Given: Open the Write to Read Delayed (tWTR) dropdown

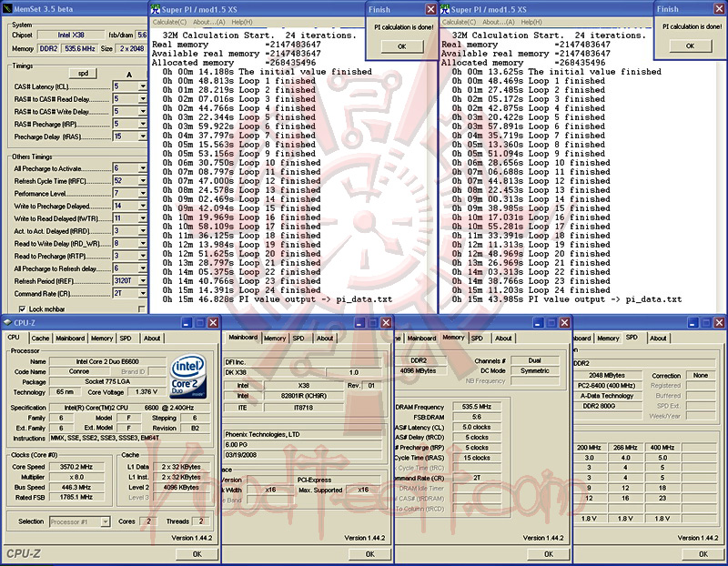Looking at the screenshot, I should pyautogui.click(x=143, y=218).
